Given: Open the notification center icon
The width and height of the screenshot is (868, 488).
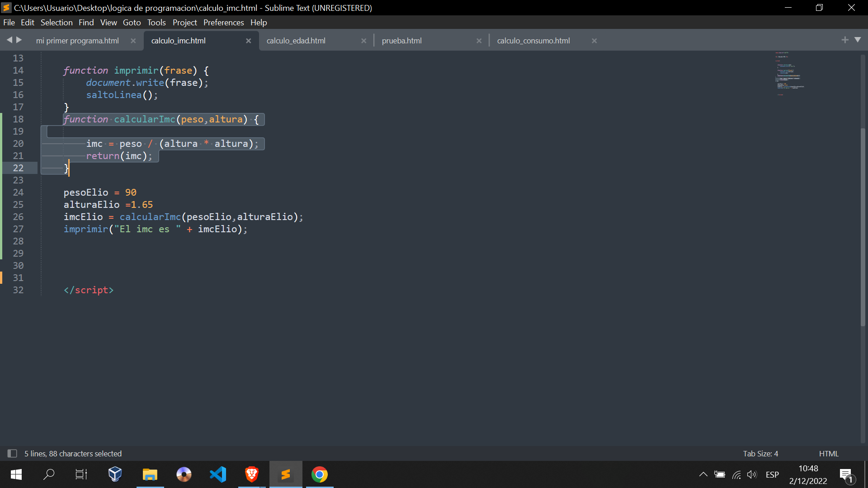Looking at the screenshot, I should (847, 475).
